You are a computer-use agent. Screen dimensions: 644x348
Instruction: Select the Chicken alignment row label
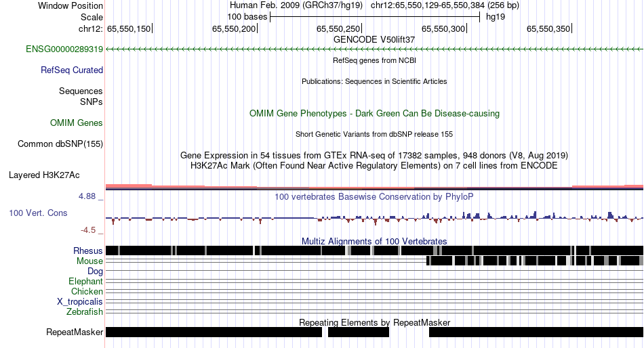(87, 291)
